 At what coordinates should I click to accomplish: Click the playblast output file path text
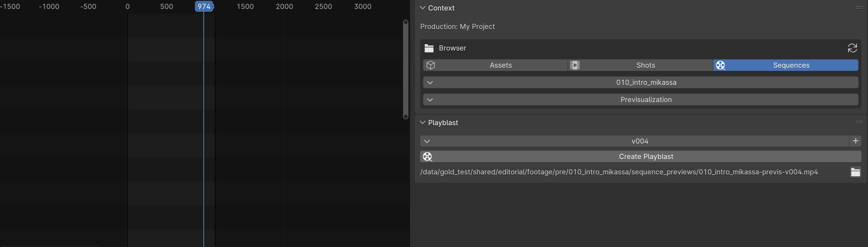(x=619, y=172)
